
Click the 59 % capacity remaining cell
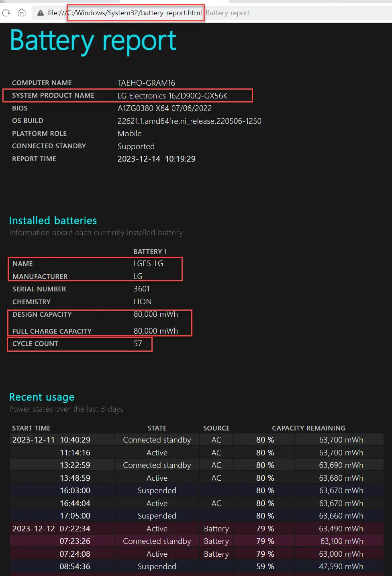[x=264, y=566]
